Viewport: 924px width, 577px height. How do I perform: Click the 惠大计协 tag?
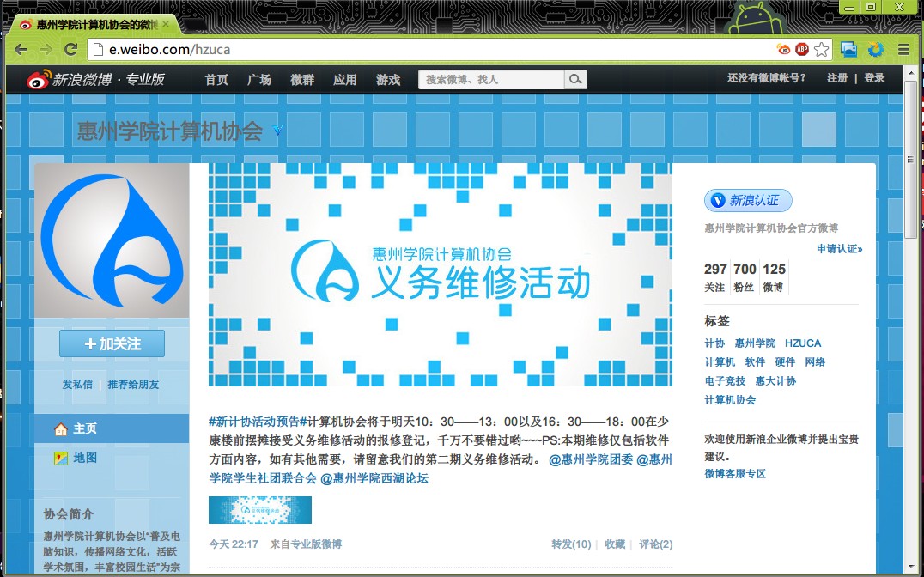tap(775, 380)
